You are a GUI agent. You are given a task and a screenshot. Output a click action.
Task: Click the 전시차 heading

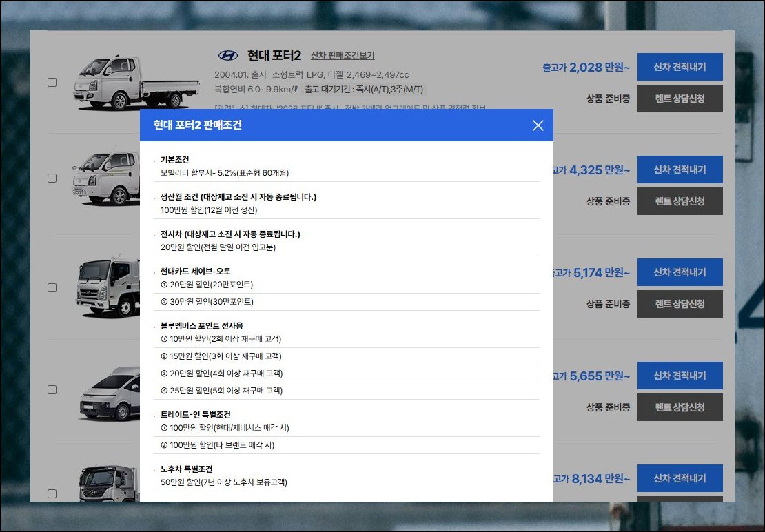pos(230,234)
